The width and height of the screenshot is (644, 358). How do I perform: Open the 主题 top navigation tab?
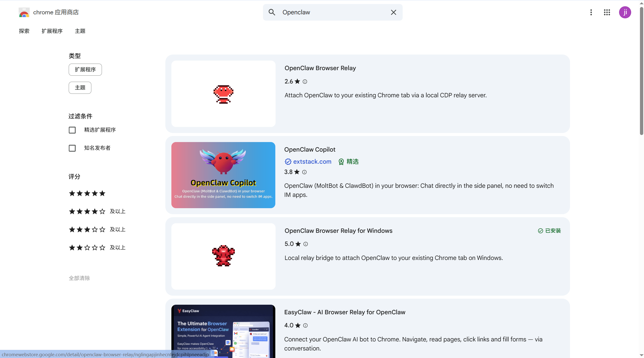coord(80,31)
